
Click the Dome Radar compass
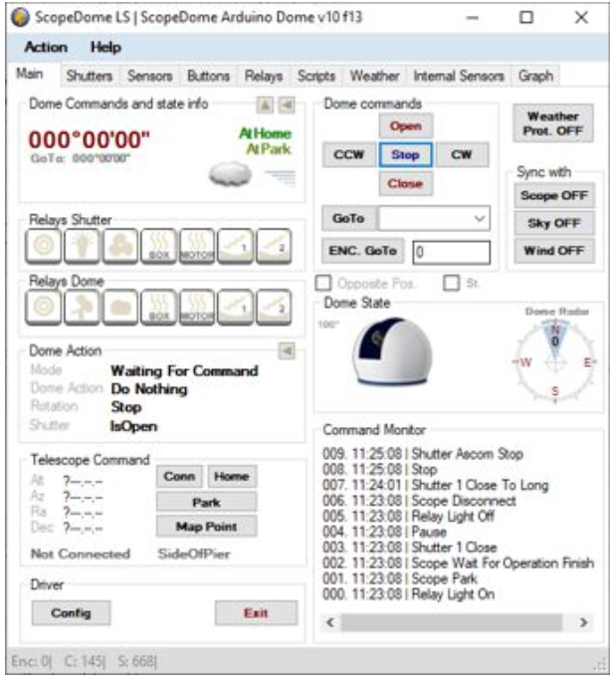[555, 361]
